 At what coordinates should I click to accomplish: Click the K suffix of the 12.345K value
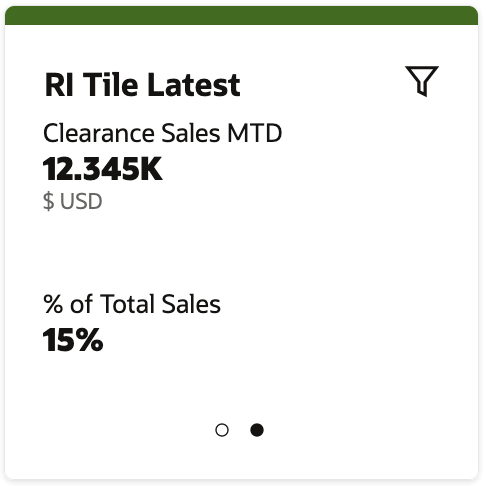pos(151,169)
